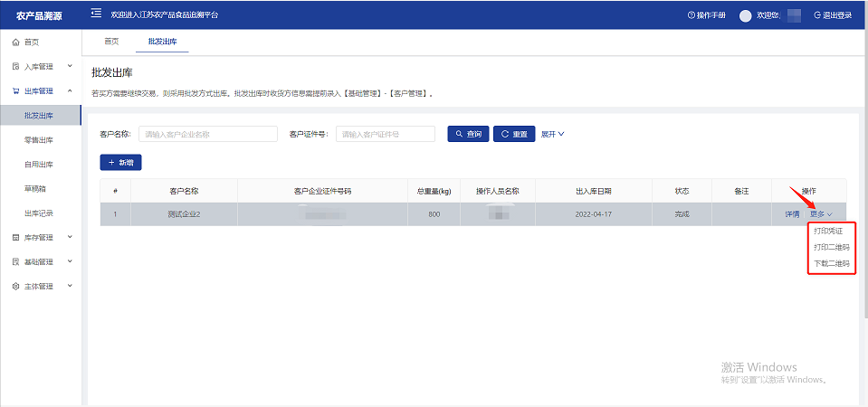Click the 首页 home icon in sidebar
Viewport: 868px width, 407px height.
tap(15, 43)
